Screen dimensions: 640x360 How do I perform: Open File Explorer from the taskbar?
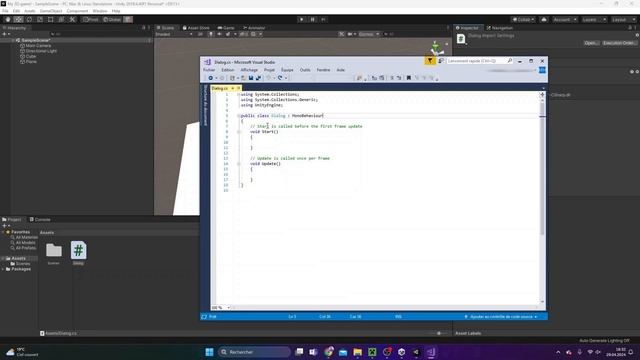coord(358,352)
